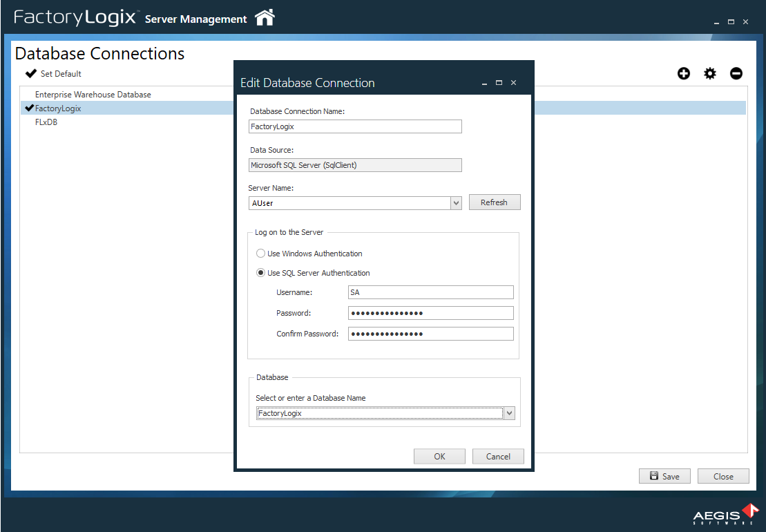Click OK to confirm the connection
This screenshot has width=766, height=532.
click(x=439, y=456)
